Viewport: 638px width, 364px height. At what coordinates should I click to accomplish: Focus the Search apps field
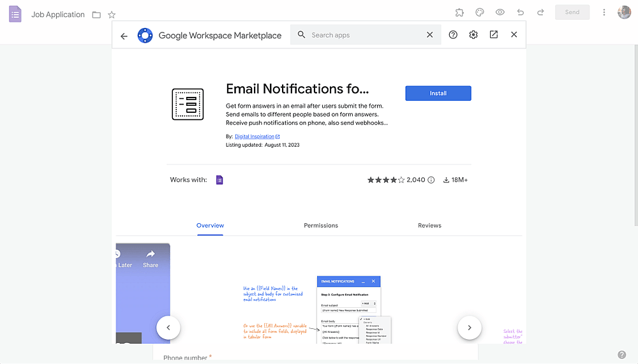pos(365,34)
